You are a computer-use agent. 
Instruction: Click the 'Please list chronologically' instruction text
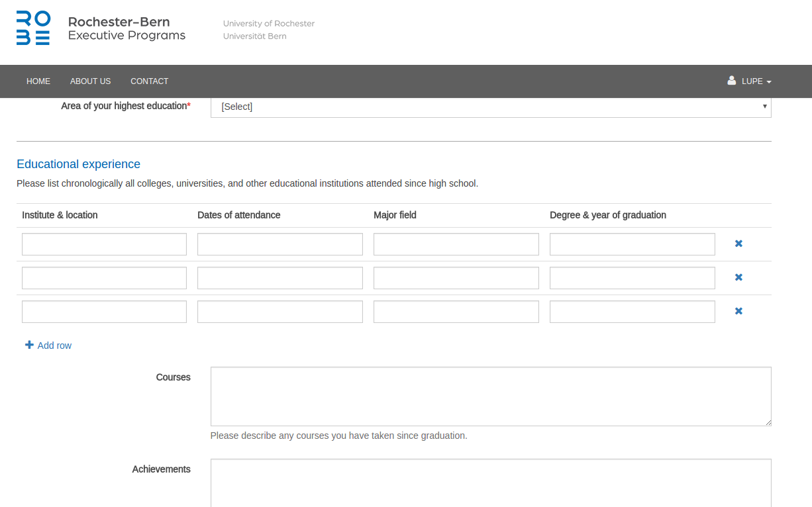pyautogui.click(x=248, y=183)
